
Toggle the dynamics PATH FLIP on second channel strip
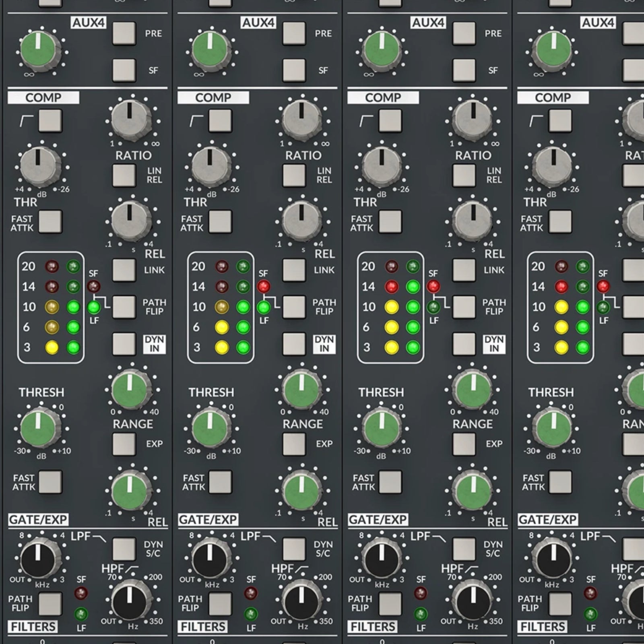click(x=294, y=307)
